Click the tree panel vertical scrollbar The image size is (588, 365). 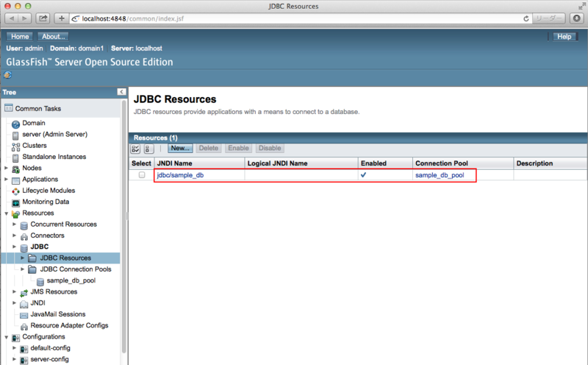tap(123, 225)
